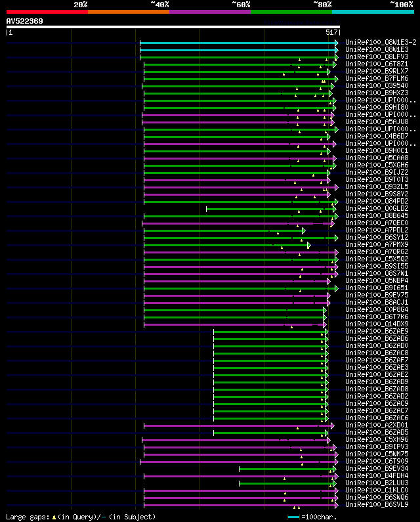Open entry UniRef100_C6T909
Screen dimensions: 420x522
[377, 462]
